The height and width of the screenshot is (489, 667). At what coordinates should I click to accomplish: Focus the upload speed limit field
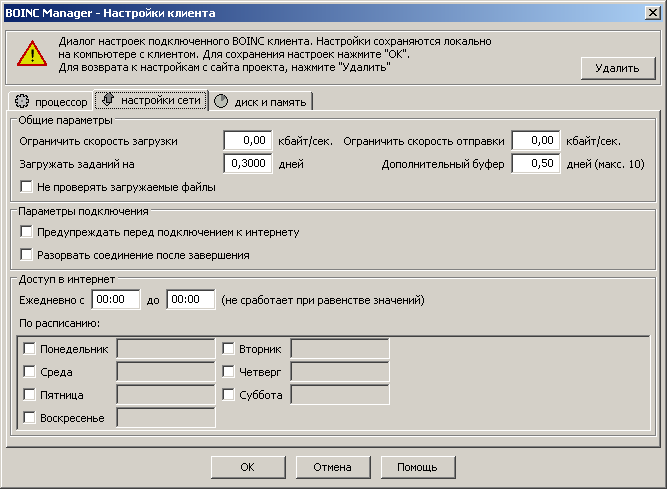tap(535, 141)
